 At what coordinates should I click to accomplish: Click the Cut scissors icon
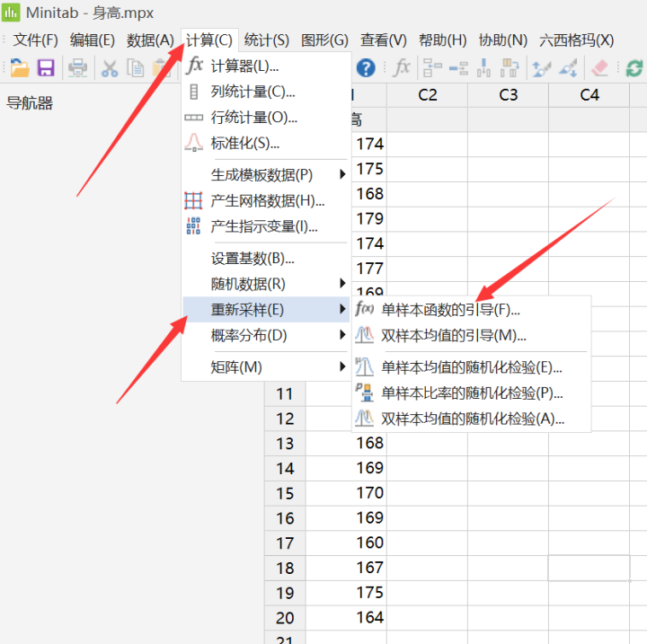coord(110,68)
